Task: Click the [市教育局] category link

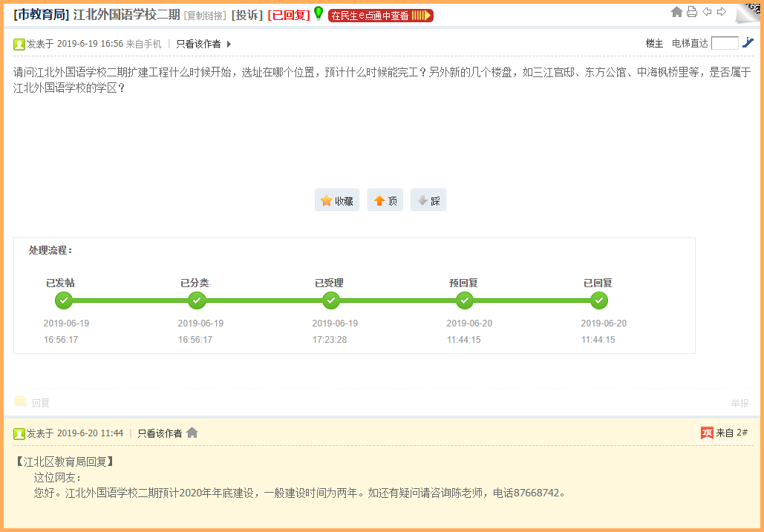Action: tap(42, 15)
